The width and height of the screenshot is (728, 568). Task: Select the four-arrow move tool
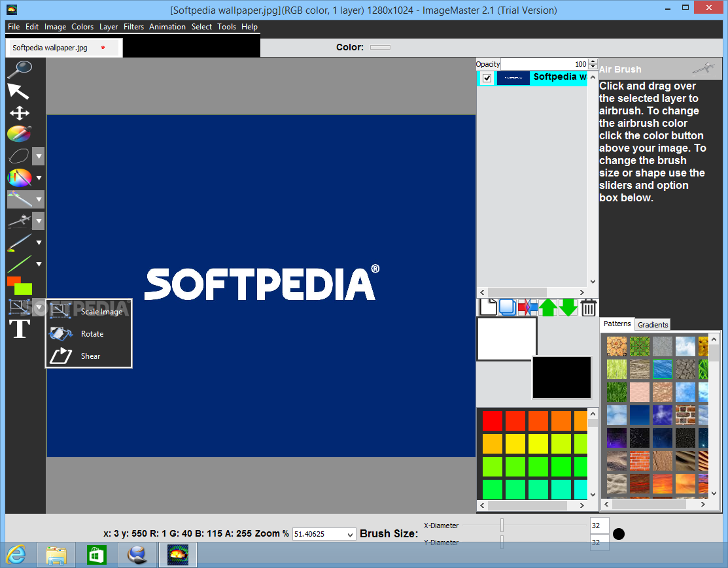(20, 113)
